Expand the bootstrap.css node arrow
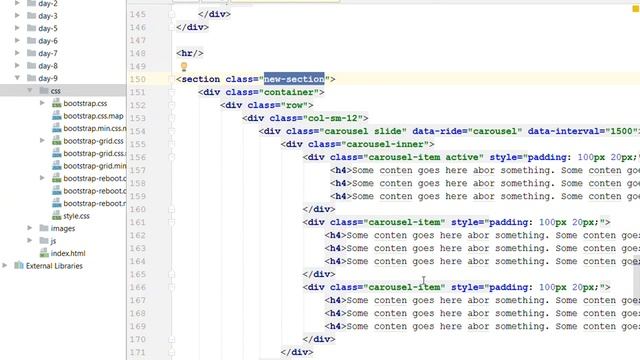The image size is (640, 360). pyautogui.click(x=42, y=103)
